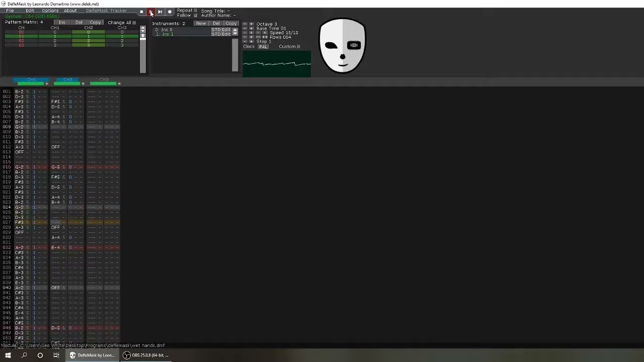644x362 pixels.
Task: Add many rows with the ++ button
Action: coord(265,37)
